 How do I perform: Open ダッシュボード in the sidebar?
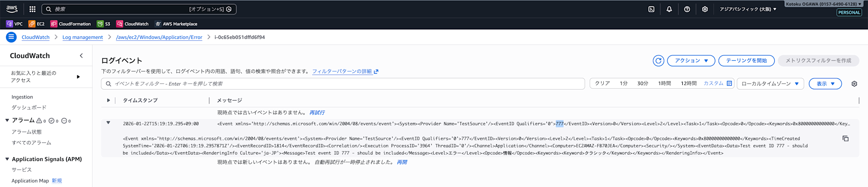[x=29, y=107]
